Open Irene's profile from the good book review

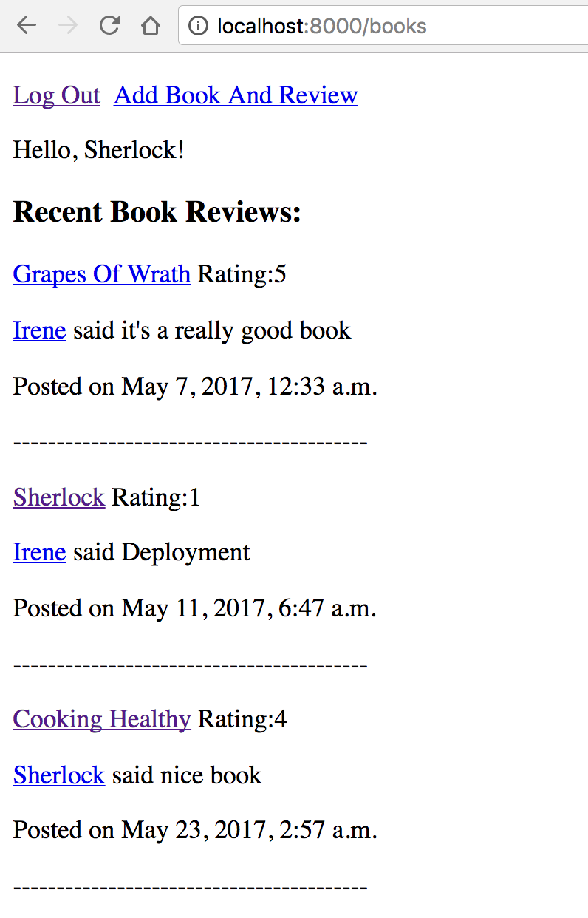click(40, 330)
